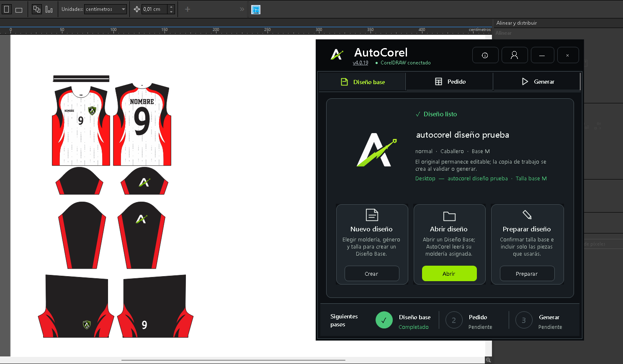
Task: Click AutoCorel logo in design card
Action: 376,150
